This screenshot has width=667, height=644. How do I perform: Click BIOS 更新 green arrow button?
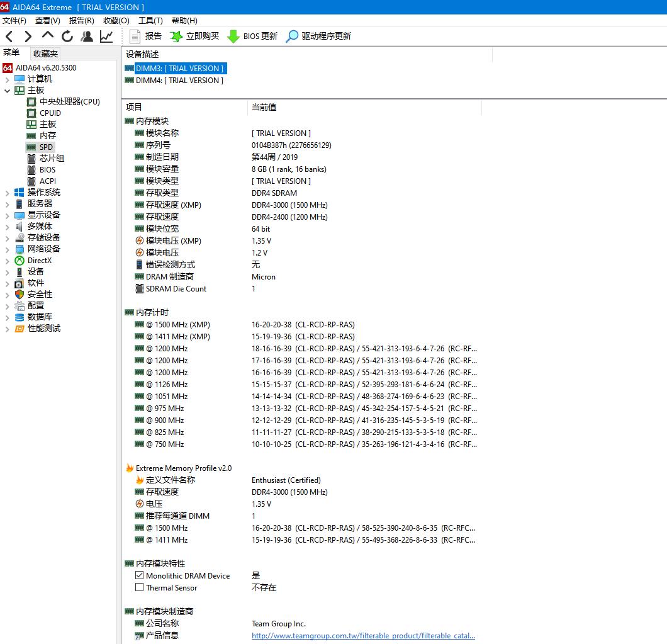(x=252, y=37)
